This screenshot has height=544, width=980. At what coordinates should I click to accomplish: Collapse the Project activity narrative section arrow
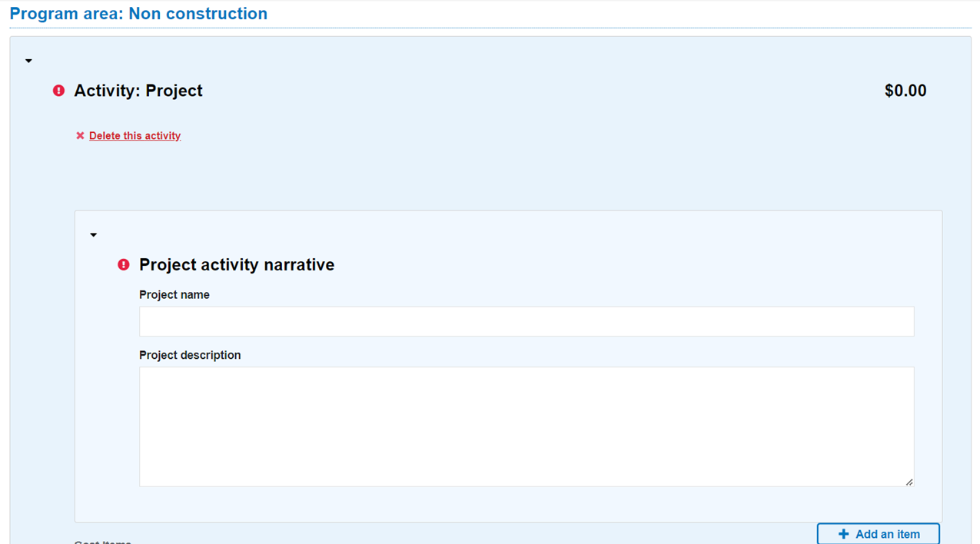point(94,235)
